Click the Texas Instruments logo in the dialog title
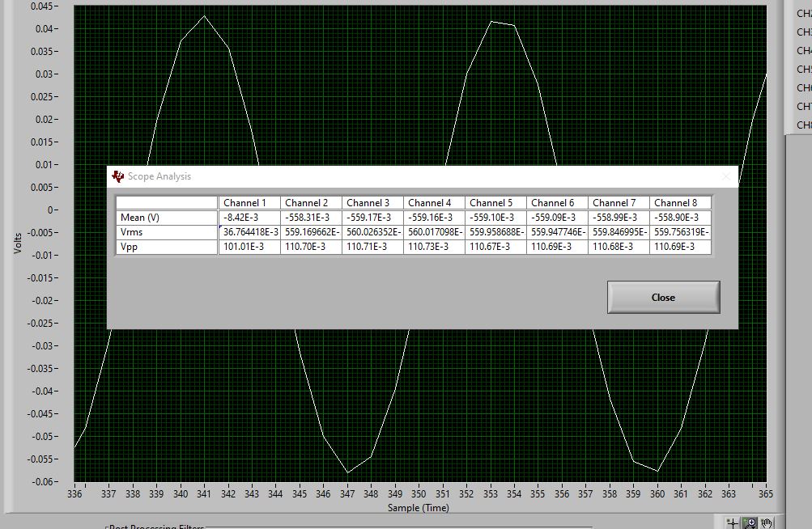Image resolution: width=812 pixels, height=529 pixels. 118,176
